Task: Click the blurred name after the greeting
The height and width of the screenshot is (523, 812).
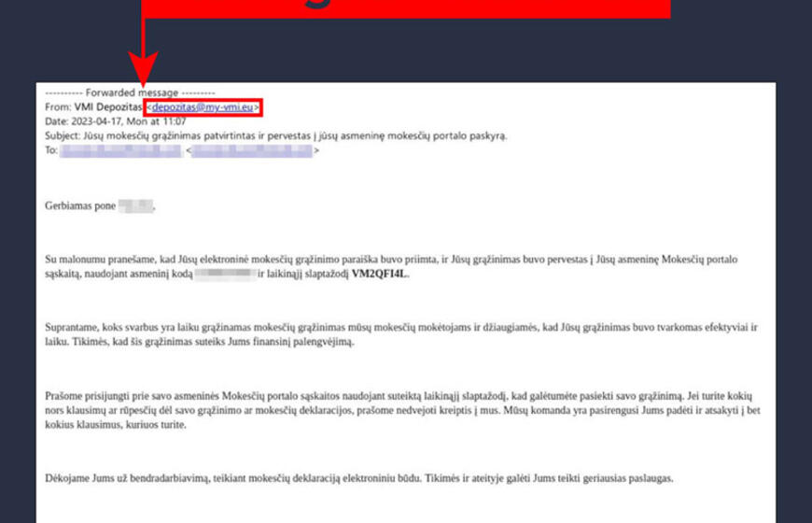Action: [x=136, y=205]
